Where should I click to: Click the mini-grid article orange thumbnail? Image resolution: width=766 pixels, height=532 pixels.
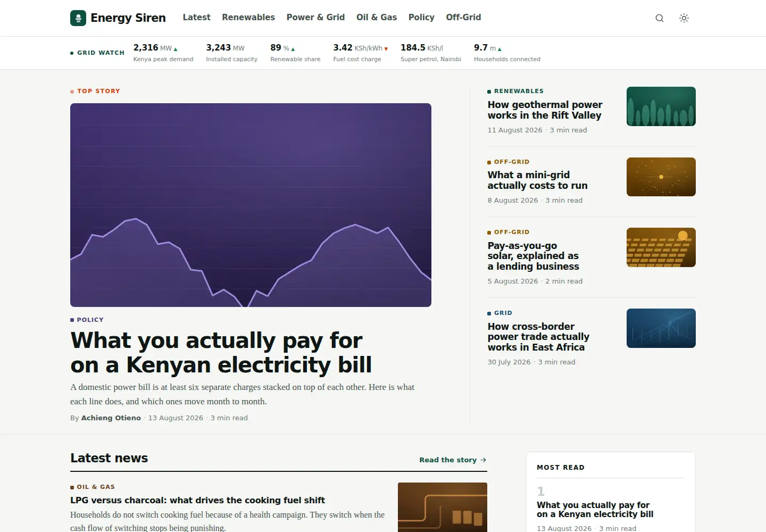pyautogui.click(x=661, y=177)
